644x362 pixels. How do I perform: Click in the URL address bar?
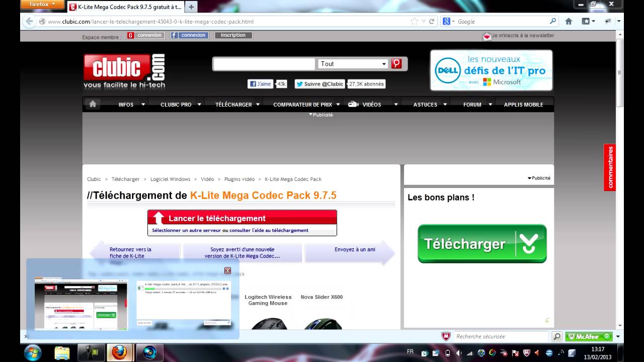click(226, 22)
